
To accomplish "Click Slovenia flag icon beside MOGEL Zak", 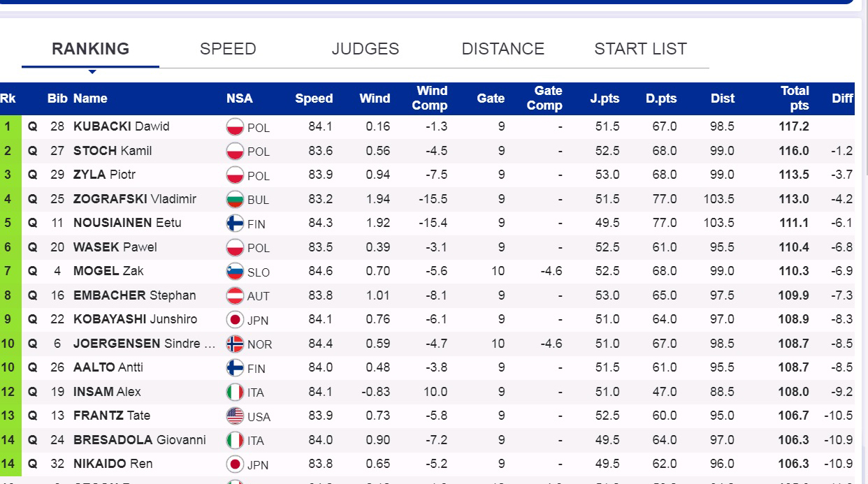I will click(x=235, y=272).
